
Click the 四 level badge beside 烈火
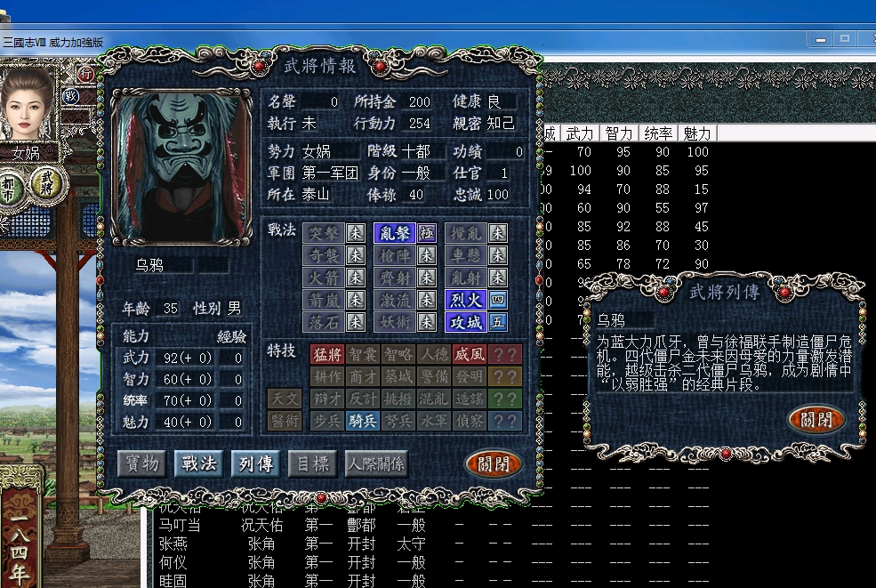pyautogui.click(x=498, y=300)
